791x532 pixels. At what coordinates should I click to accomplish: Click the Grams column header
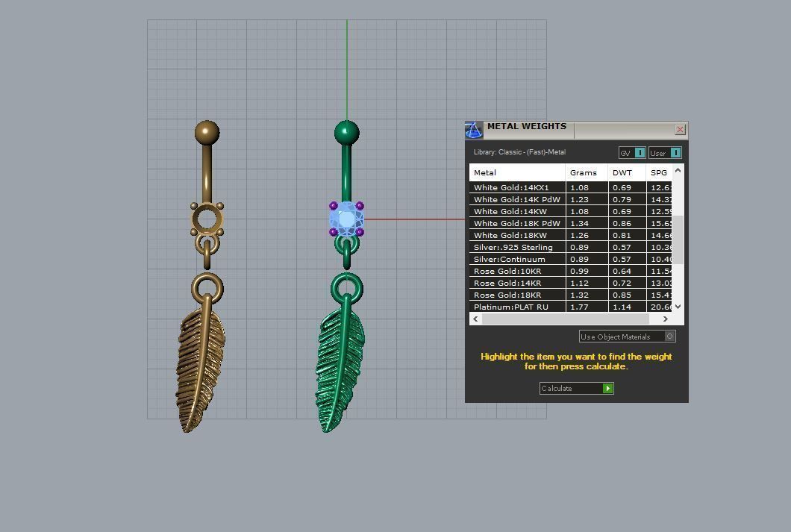click(x=587, y=172)
